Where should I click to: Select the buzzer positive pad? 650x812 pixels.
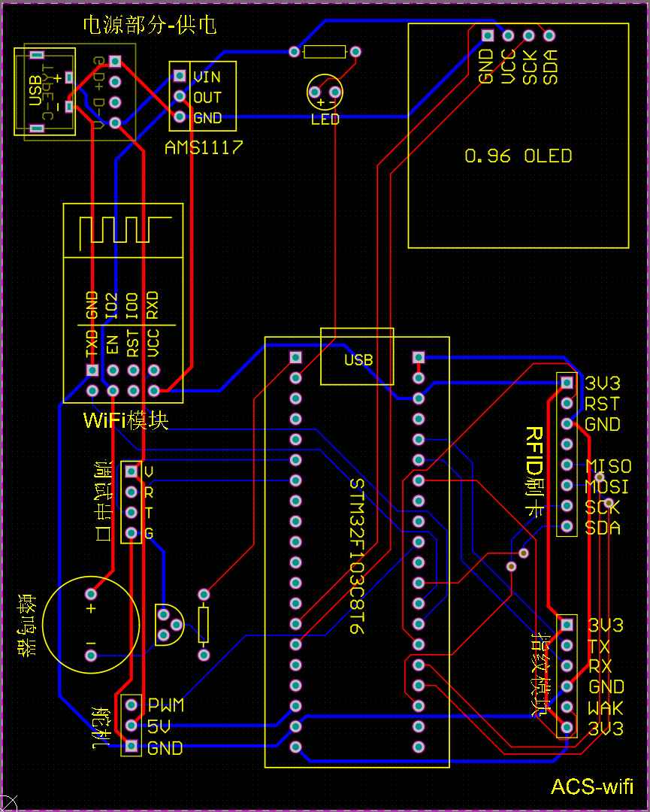pos(91,593)
